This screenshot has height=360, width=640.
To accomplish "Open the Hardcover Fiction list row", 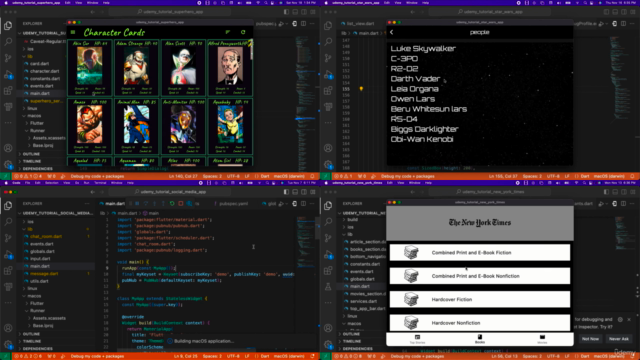I will coord(480,300).
